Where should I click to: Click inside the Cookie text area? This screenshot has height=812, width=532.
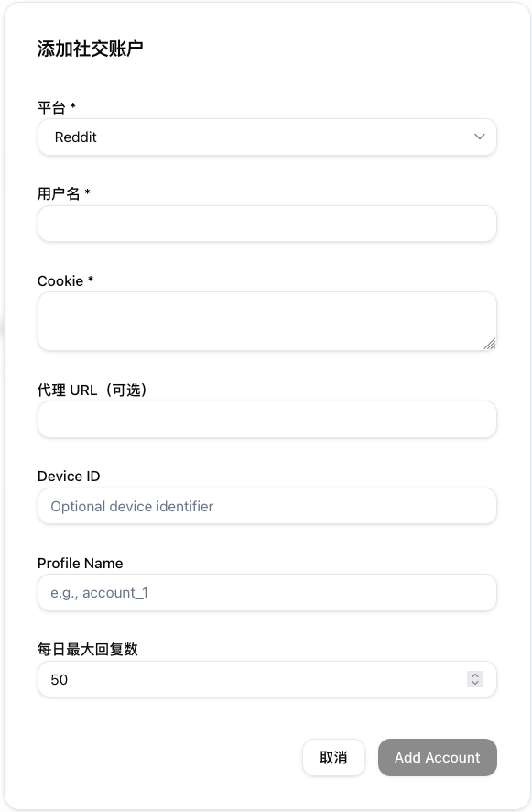[x=266, y=321]
